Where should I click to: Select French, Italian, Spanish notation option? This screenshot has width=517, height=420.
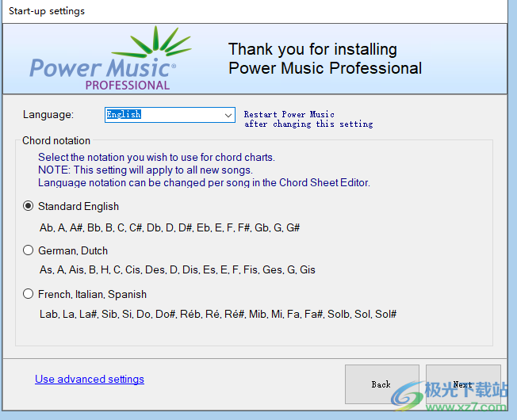(28, 294)
